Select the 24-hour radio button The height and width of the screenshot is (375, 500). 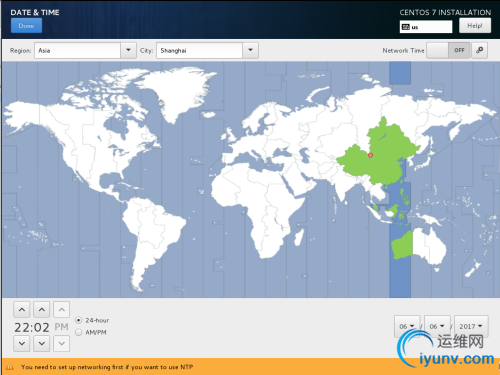[x=79, y=320]
